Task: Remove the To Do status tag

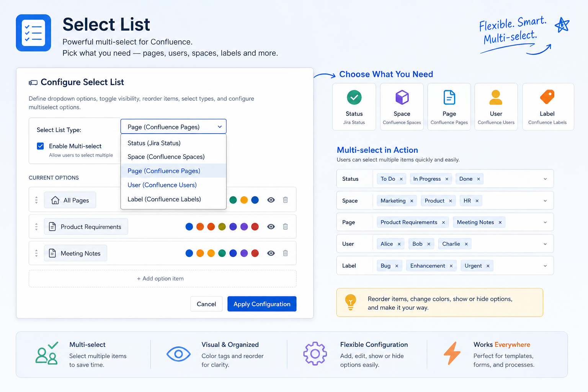Action: coord(401,179)
